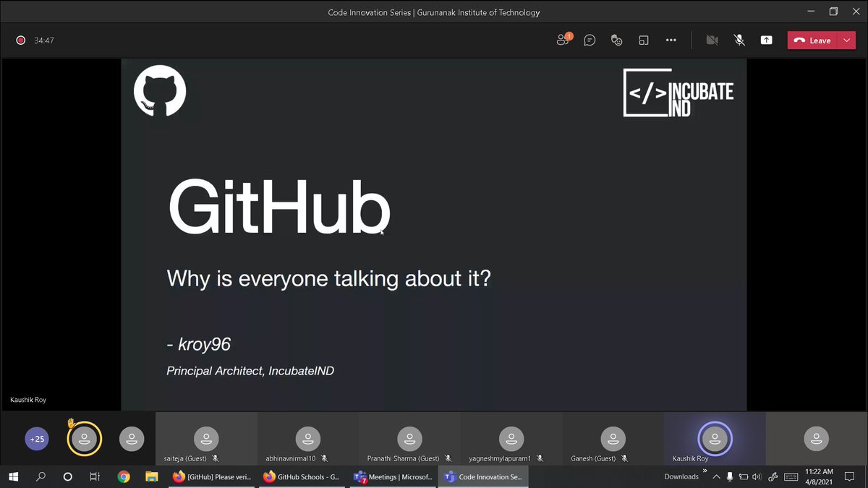Share content with the upload tray icon
Viewport: 868px width, 488px height.
click(x=766, y=40)
